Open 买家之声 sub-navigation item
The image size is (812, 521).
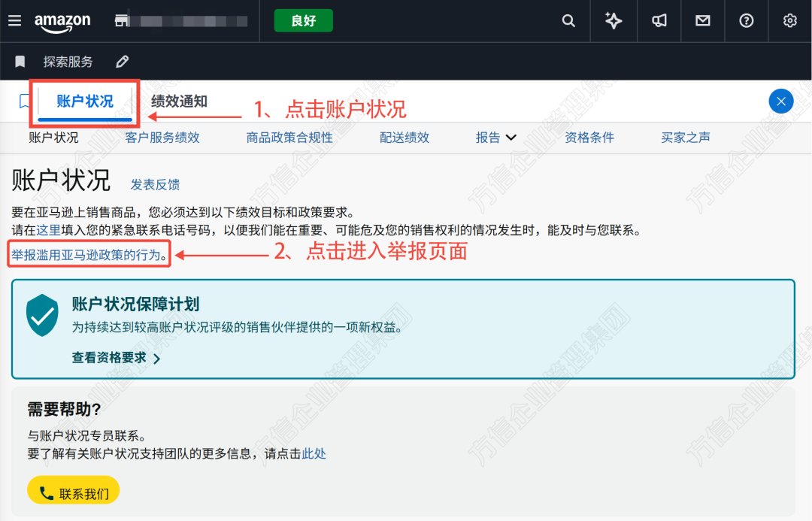pyautogui.click(x=686, y=138)
